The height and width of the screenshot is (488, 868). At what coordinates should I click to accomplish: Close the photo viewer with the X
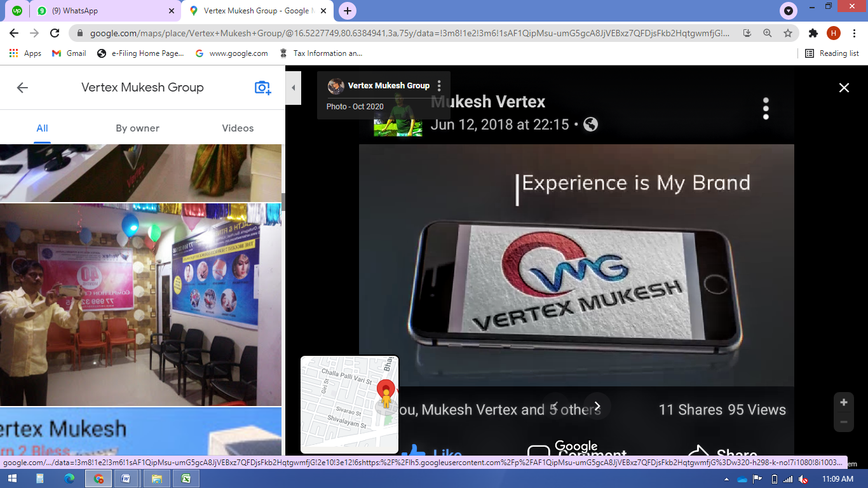(x=844, y=88)
